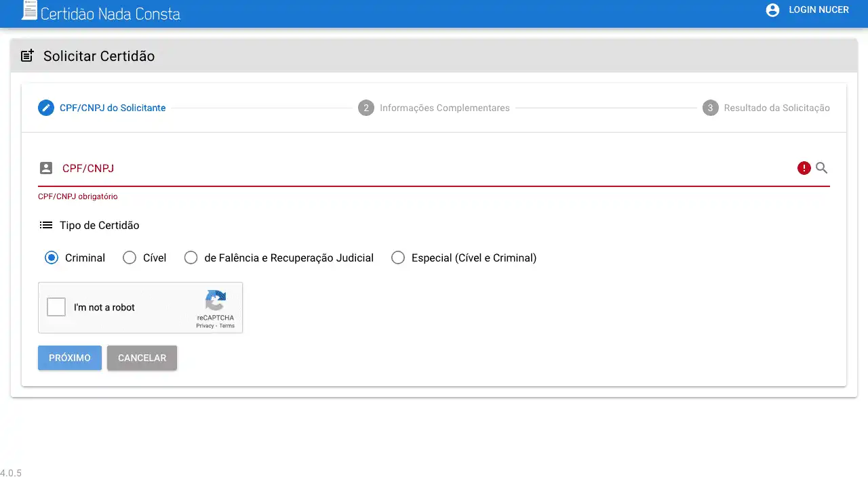868x477 pixels.
Task: Check the I'm not a robot checkbox
Action: (x=56, y=307)
